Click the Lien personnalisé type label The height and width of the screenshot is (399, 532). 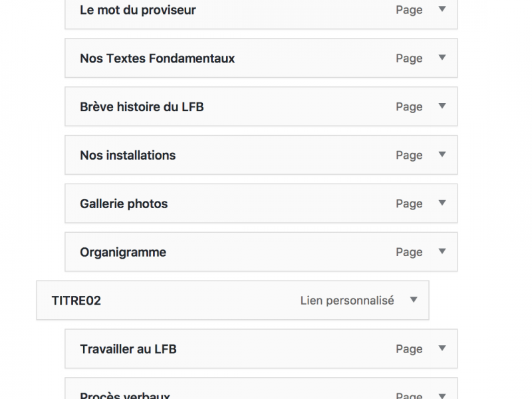(x=347, y=301)
